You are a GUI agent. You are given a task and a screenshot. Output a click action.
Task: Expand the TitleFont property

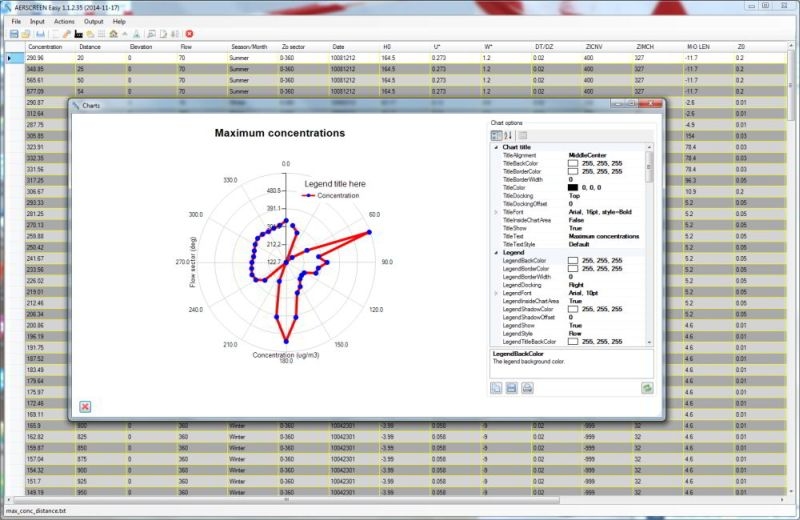click(495, 212)
